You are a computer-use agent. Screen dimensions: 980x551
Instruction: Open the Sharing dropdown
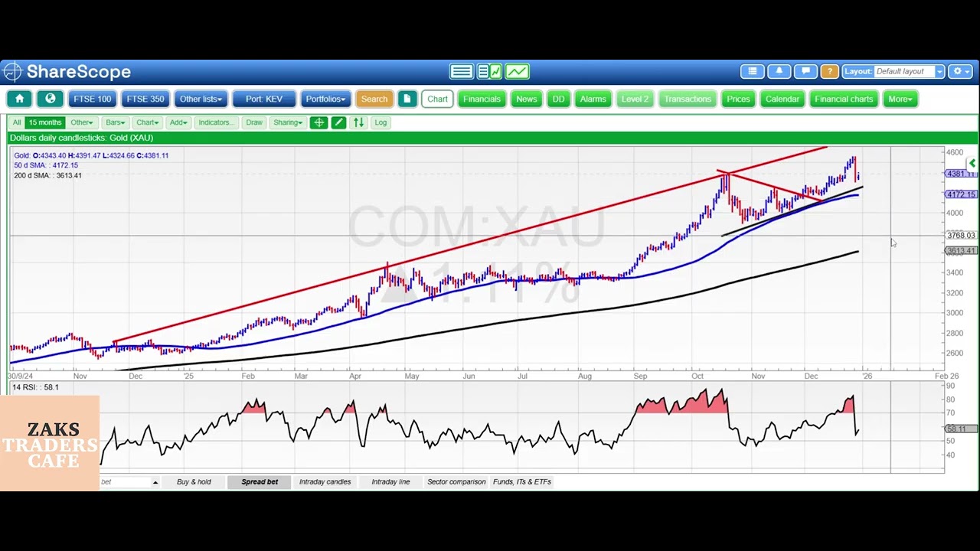[x=288, y=122]
